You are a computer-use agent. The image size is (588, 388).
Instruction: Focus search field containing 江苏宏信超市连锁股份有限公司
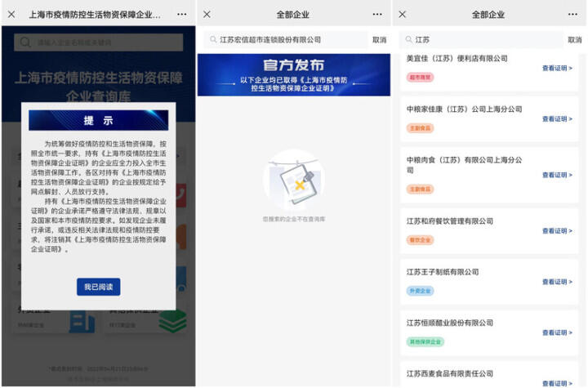coord(286,39)
